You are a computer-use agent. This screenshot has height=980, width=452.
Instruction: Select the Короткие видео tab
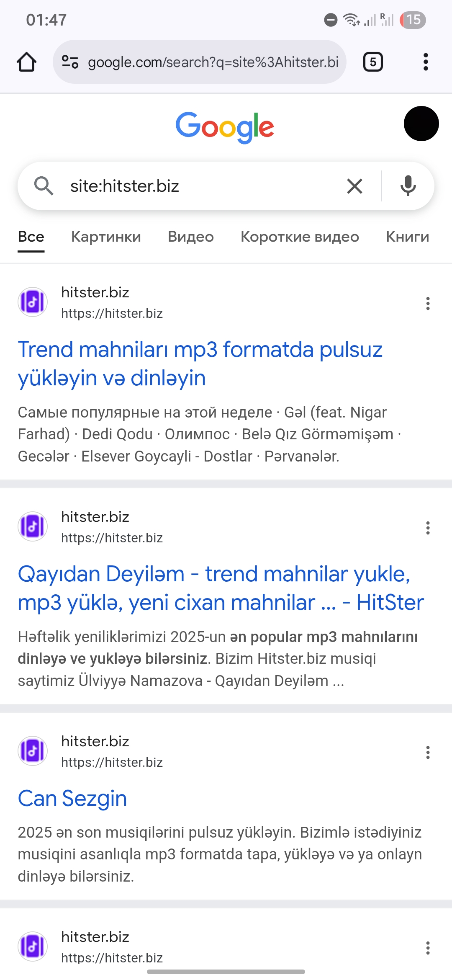(300, 237)
